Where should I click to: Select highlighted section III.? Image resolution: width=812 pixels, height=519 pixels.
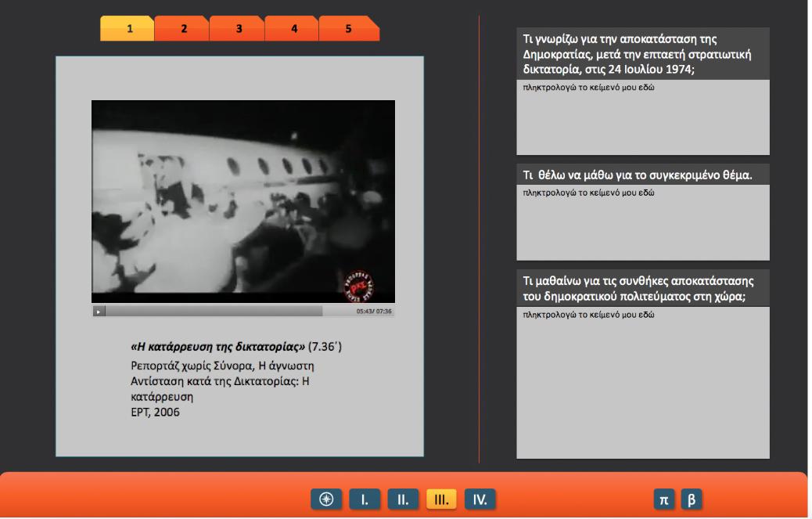pyautogui.click(x=441, y=500)
